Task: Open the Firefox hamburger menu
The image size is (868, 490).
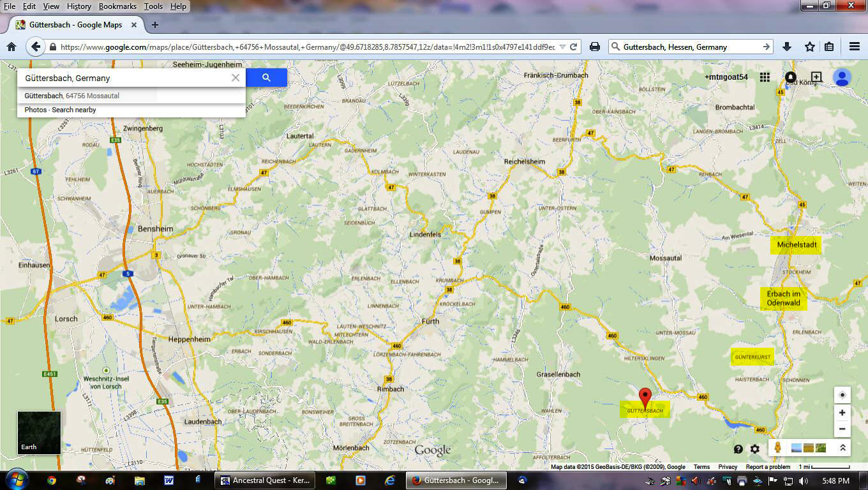Action: click(854, 47)
